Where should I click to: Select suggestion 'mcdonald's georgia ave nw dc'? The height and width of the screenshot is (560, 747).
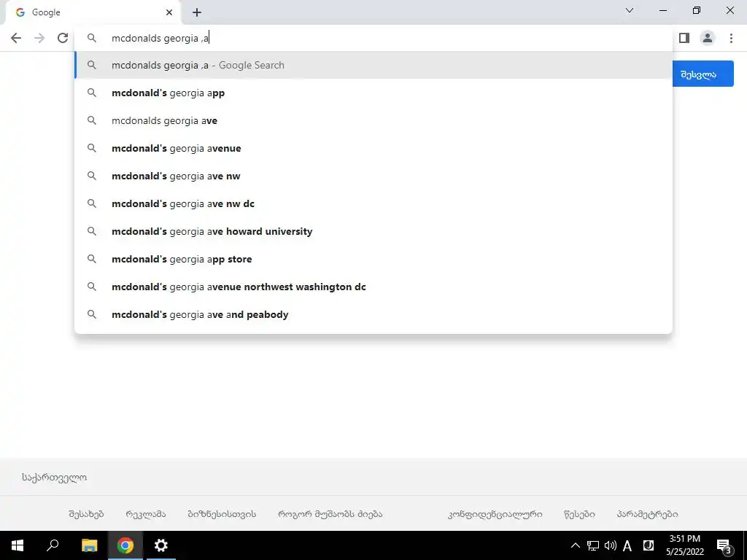[373, 203]
